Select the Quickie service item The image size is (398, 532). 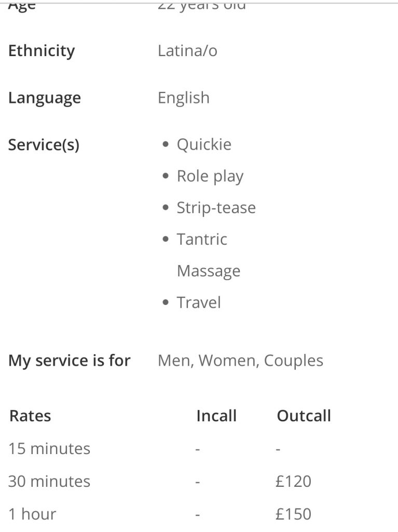click(204, 144)
